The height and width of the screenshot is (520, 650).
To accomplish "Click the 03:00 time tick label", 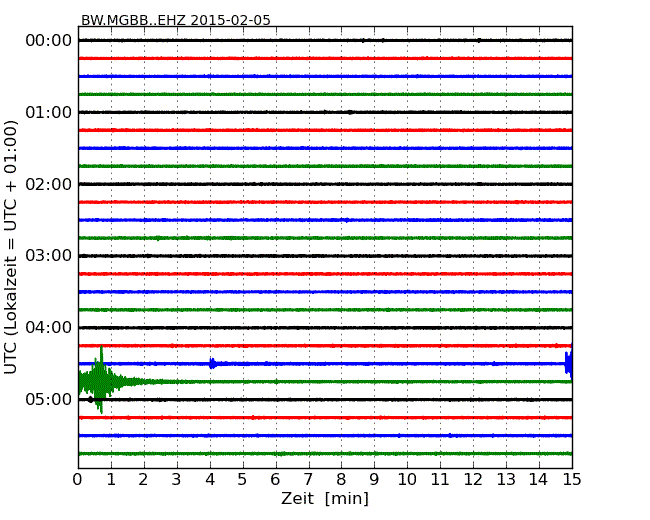I will point(49,255).
